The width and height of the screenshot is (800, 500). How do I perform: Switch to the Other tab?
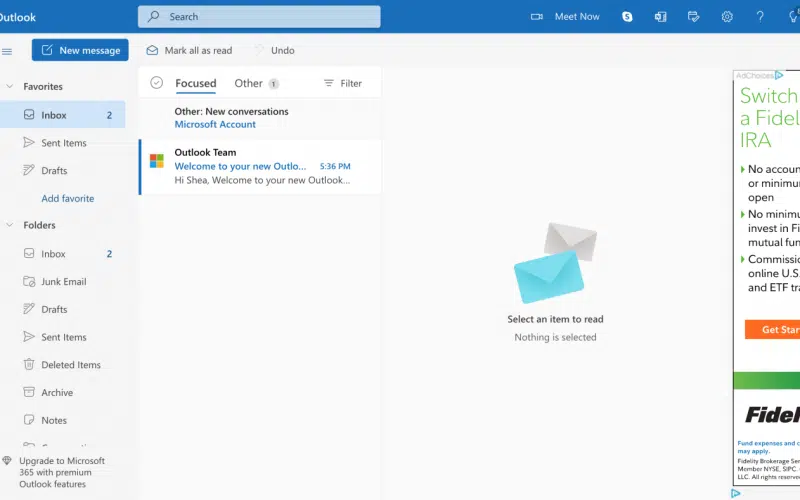[x=248, y=83]
